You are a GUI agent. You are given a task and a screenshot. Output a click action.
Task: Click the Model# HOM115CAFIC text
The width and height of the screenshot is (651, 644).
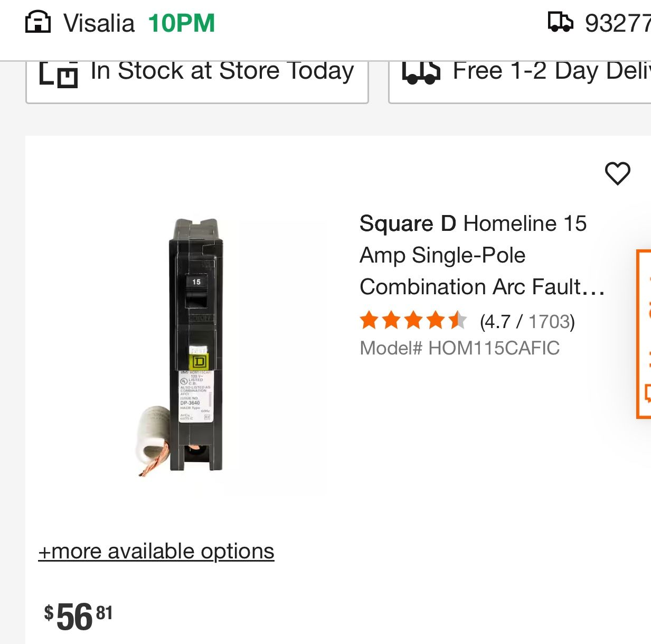[x=459, y=348]
